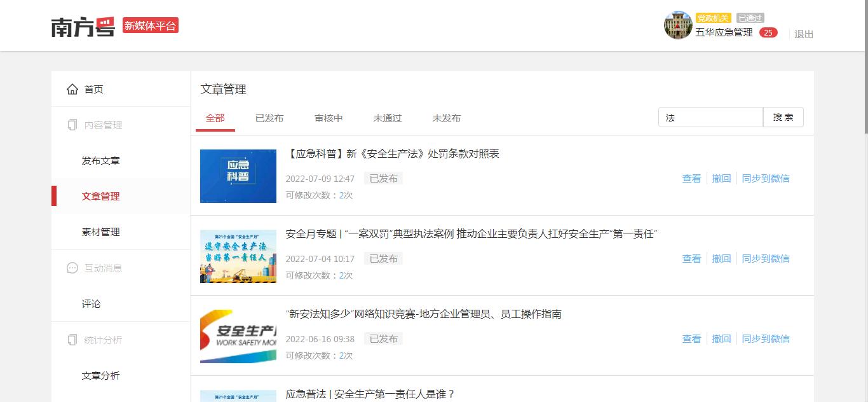Click 同步到微信 for the 一案双罚 article

(766, 259)
